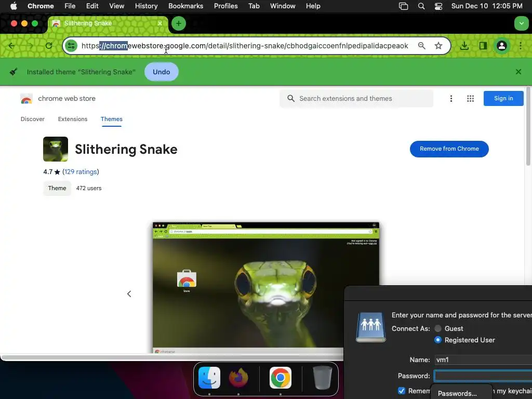Open the Edit menu
The height and width of the screenshot is (399, 532).
[x=92, y=6]
